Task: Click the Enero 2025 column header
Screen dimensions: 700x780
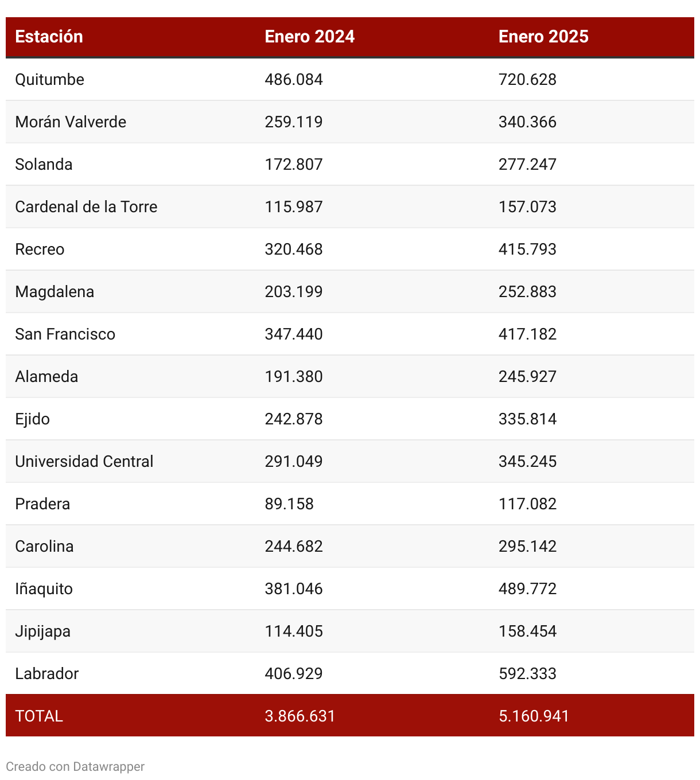Action: click(543, 37)
